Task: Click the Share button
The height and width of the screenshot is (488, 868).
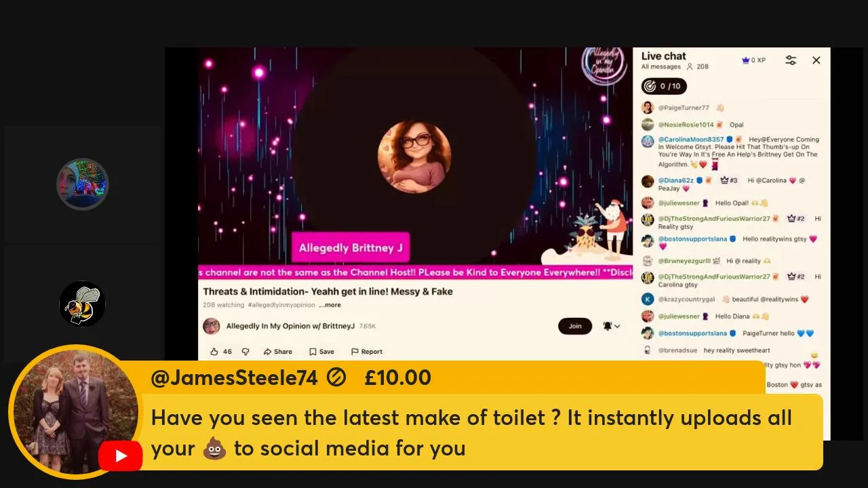Action: [x=278, y=352]
